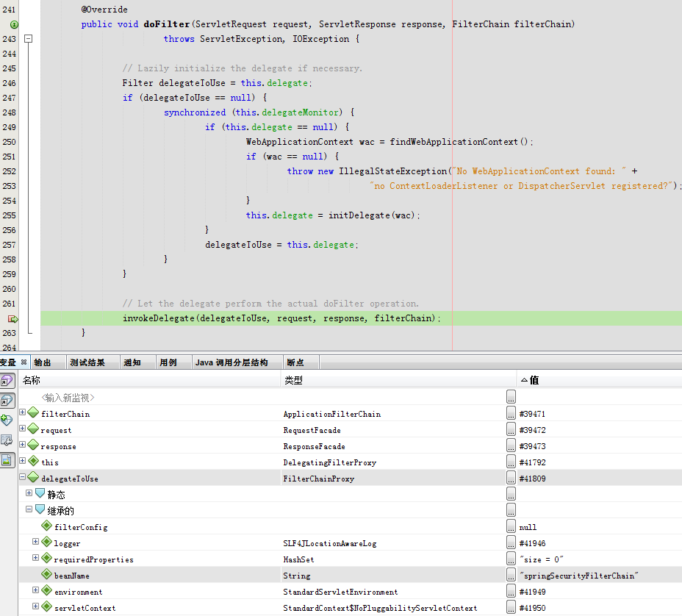Click the create new watch icon in side toolbar

click(x=7, y=420)
